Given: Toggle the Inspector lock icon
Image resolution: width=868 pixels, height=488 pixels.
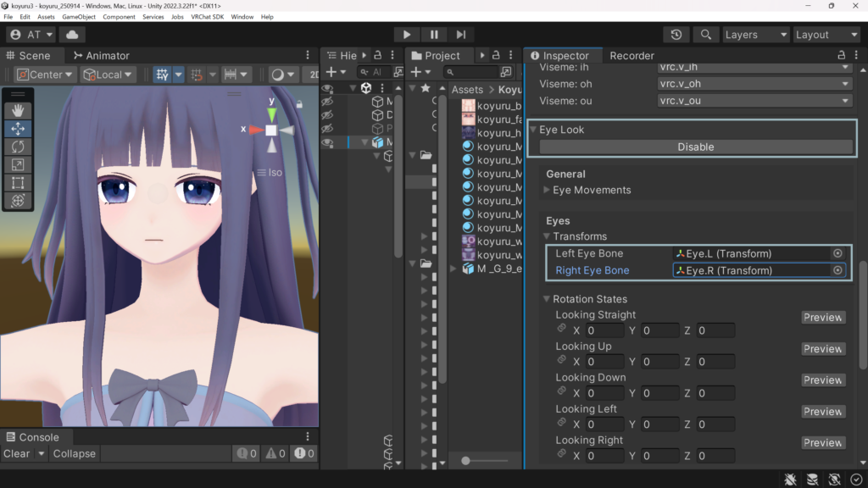Looking at the screenshot, I should coord(841,56).
